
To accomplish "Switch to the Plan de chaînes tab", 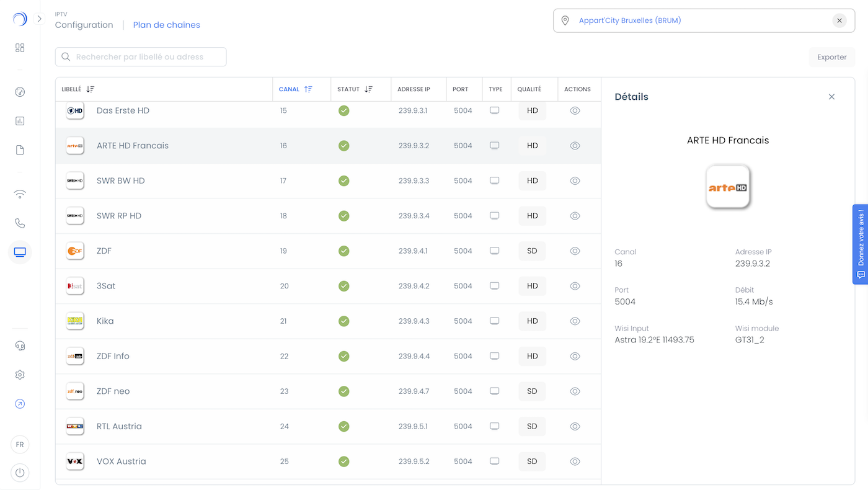I will (x=166, y=25).
